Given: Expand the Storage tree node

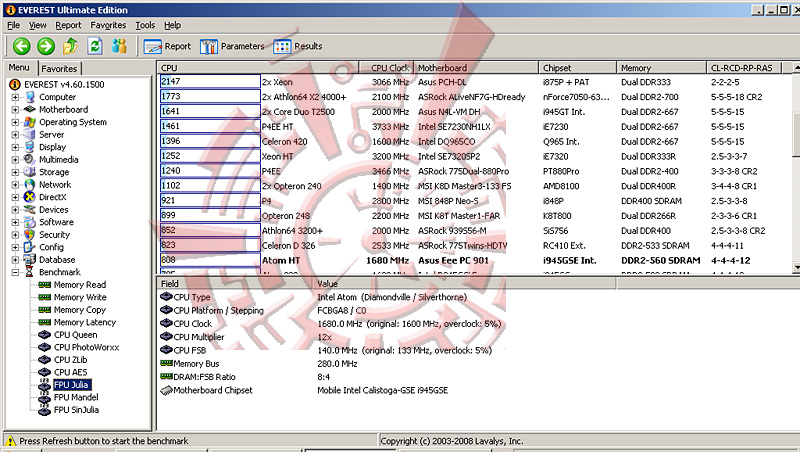Looking at the screenshot, I should pos(15,172).
